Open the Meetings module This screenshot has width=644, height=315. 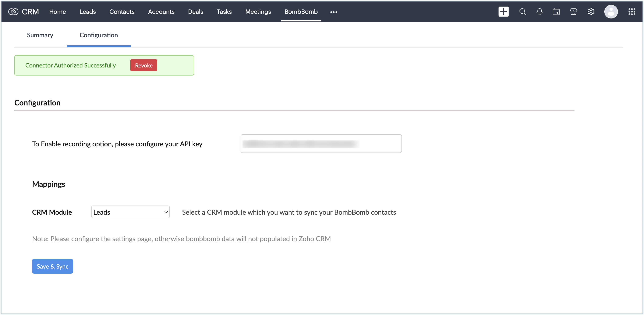[258, 12]
